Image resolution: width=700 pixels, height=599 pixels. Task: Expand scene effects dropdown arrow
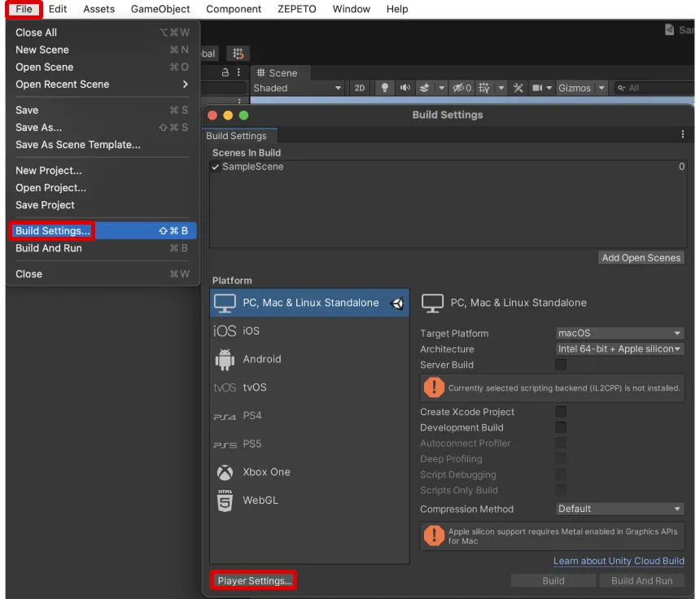pos(441,88)
